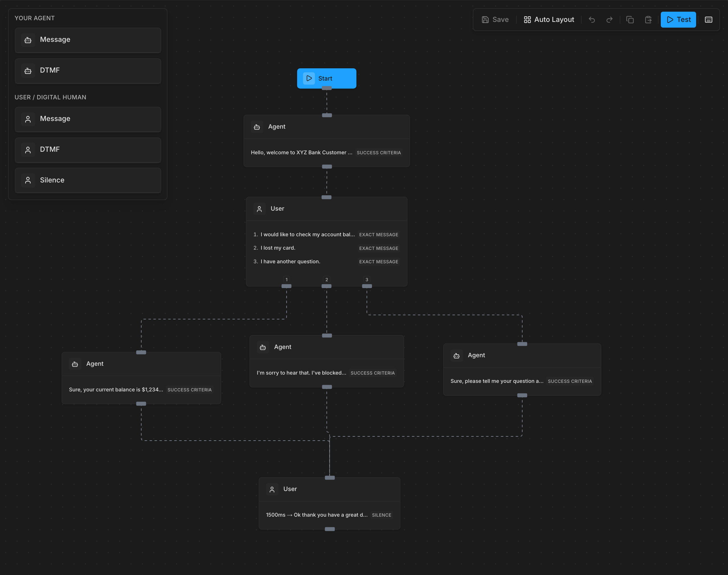The width and height of the screenshot is (728, 575).
Task: Click SUCCESS CRITERIA tag on balance Agent node
Action: [x=190, y=389]
